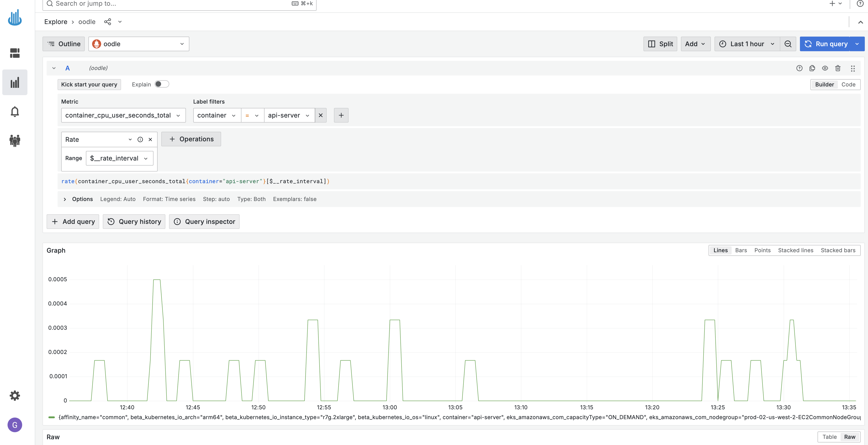
Task: Open Alerting bell icon
Action: [15, 112]
